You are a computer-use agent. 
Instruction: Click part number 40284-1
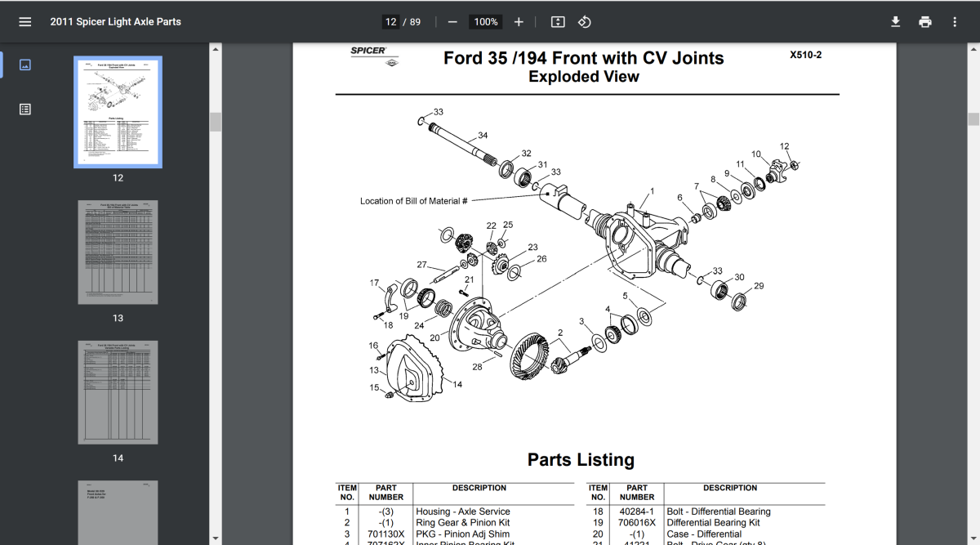636,511
